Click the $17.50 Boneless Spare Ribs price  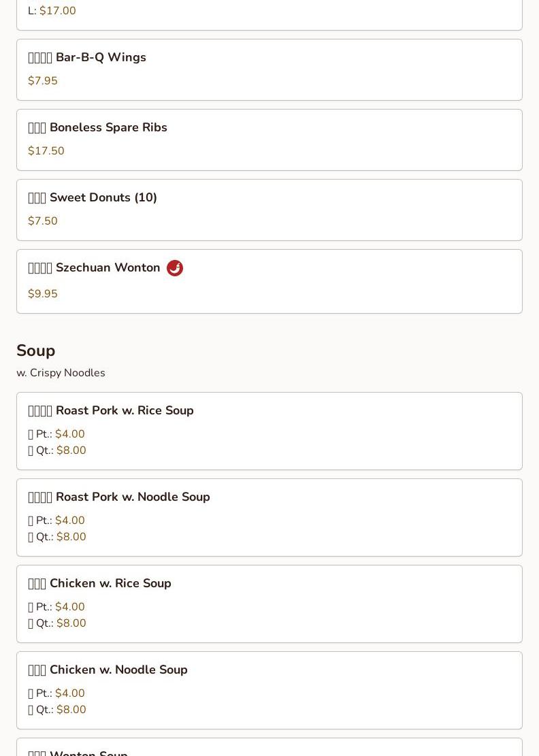click(46, 151)
